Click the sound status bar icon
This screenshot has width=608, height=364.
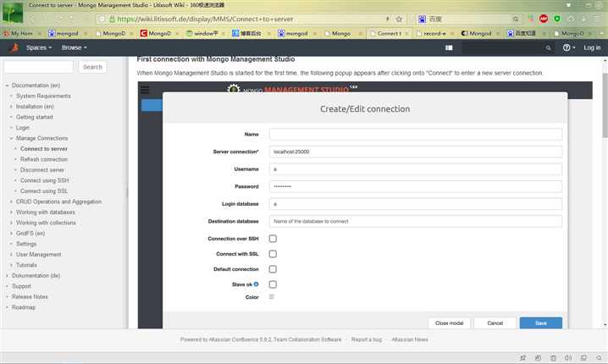[568, 357]
